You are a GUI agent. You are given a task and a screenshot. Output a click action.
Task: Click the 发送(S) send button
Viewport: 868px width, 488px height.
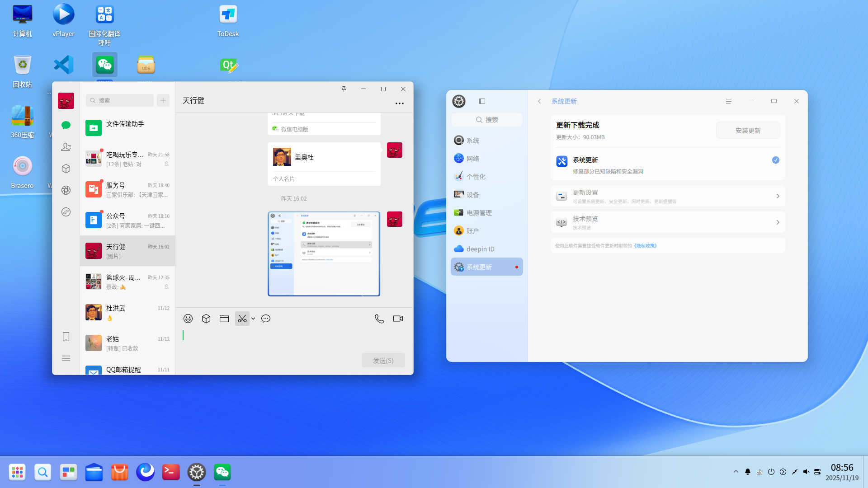(x=383, y=360)
